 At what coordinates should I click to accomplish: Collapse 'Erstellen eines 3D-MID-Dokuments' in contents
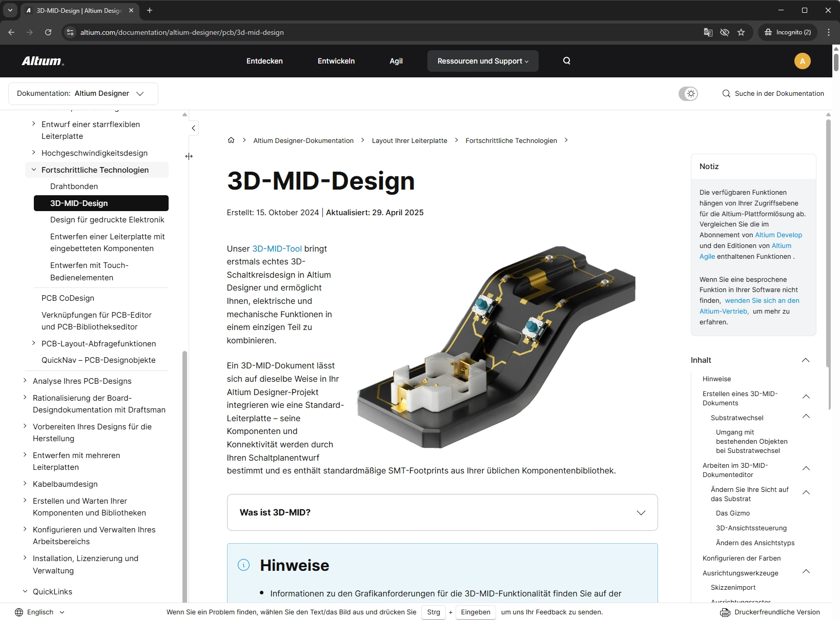pos(806,397)
